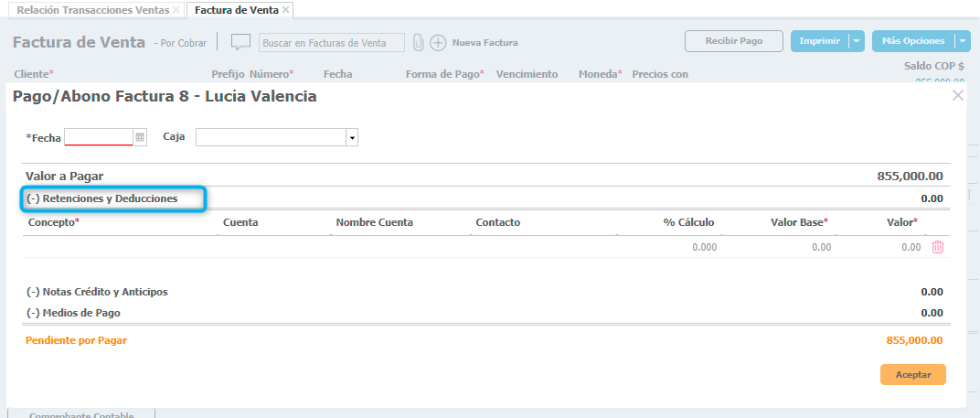Click the Recibir Pago button
This screenshot has width=980, height=418.
[733, 41]
